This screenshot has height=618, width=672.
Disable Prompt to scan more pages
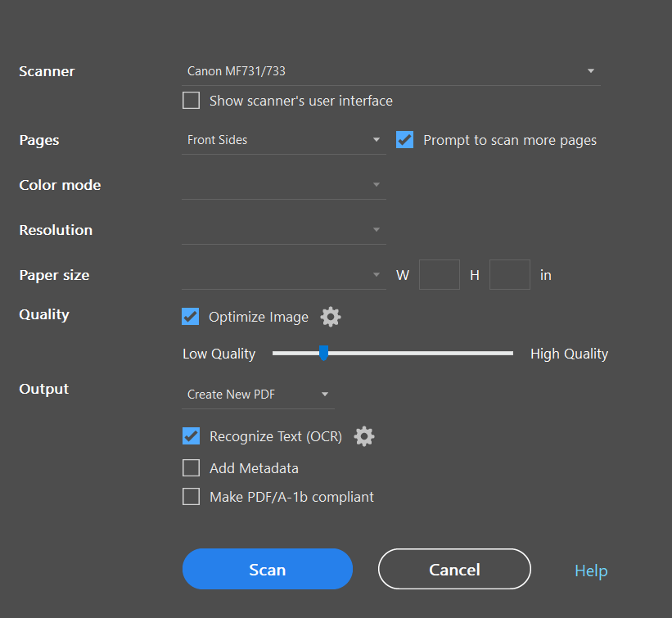tap(404, 139)
